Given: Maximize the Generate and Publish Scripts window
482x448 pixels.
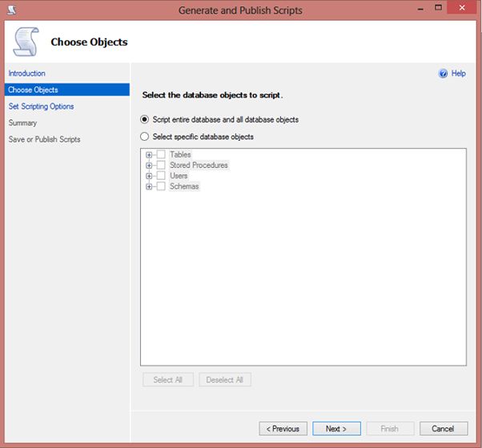Looking at the screenshot, I should coord(438,8).
